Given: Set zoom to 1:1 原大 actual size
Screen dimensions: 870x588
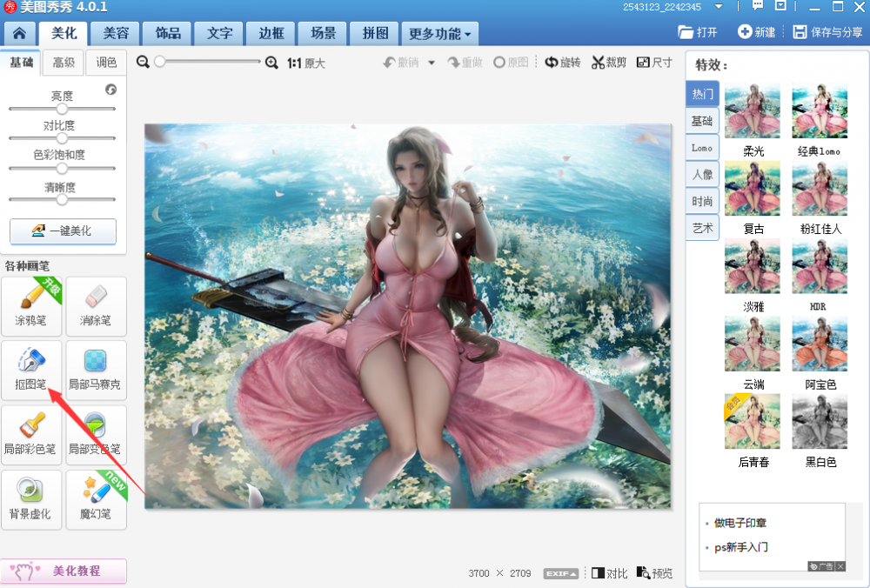Looking at the screenshot, I should [305, 63].
